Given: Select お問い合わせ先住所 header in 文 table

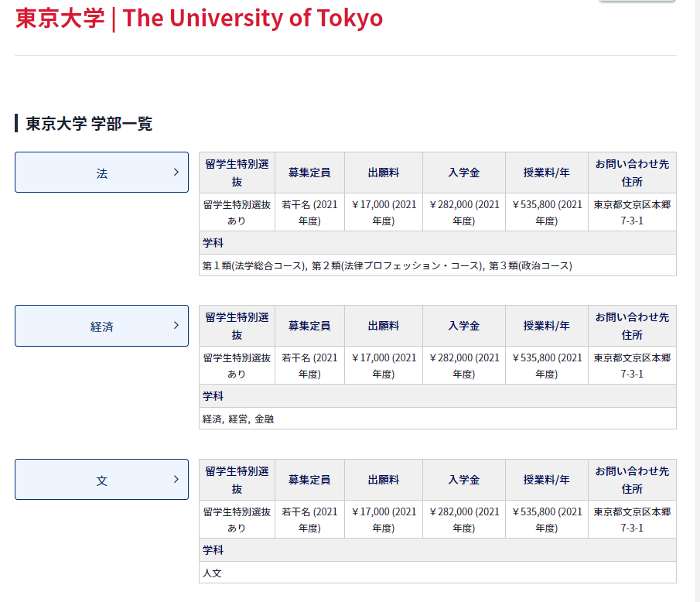Looking at the screenshot, I should [x=632, y=480].
